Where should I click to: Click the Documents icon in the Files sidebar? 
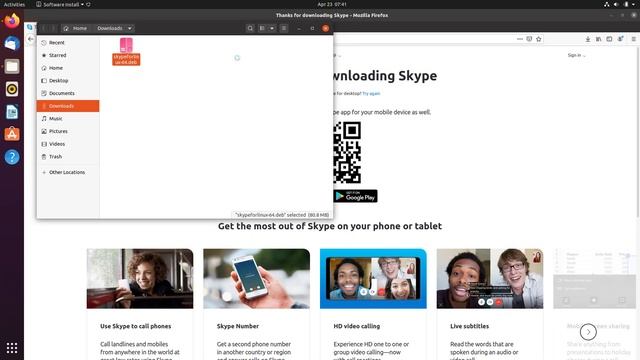coord(44,93)
